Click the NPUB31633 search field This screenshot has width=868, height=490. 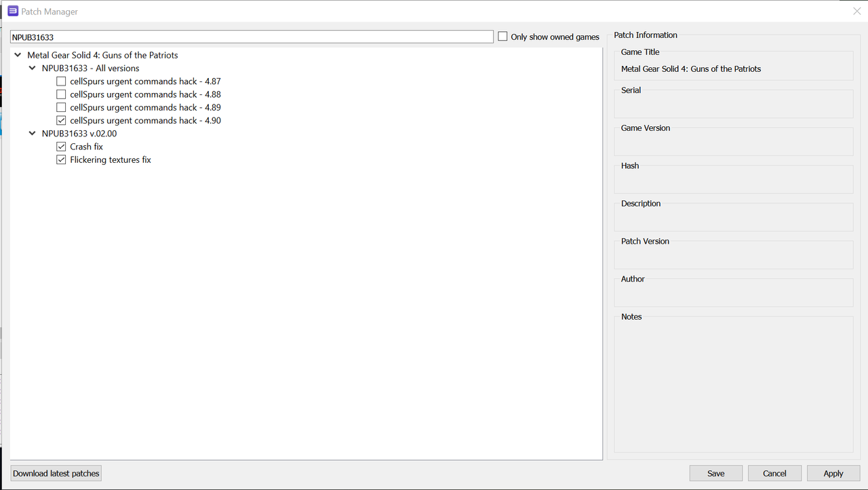point(252,37)
